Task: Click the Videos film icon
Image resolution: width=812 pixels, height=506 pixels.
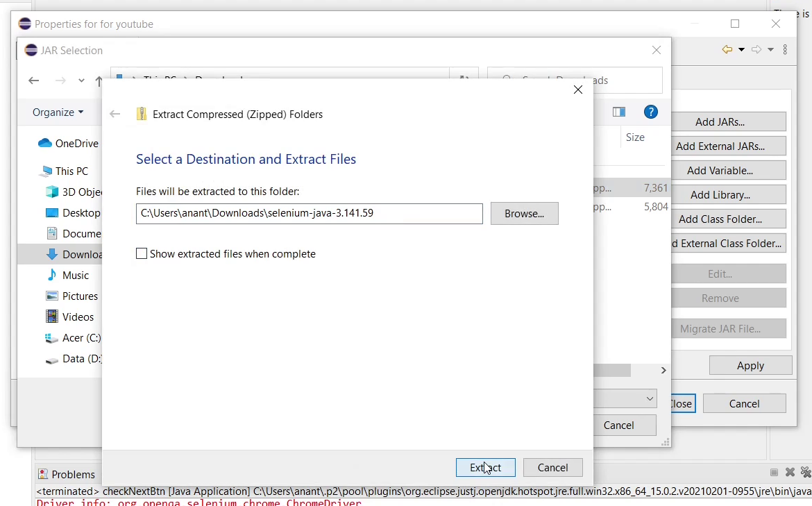Action: coord(52,317)
